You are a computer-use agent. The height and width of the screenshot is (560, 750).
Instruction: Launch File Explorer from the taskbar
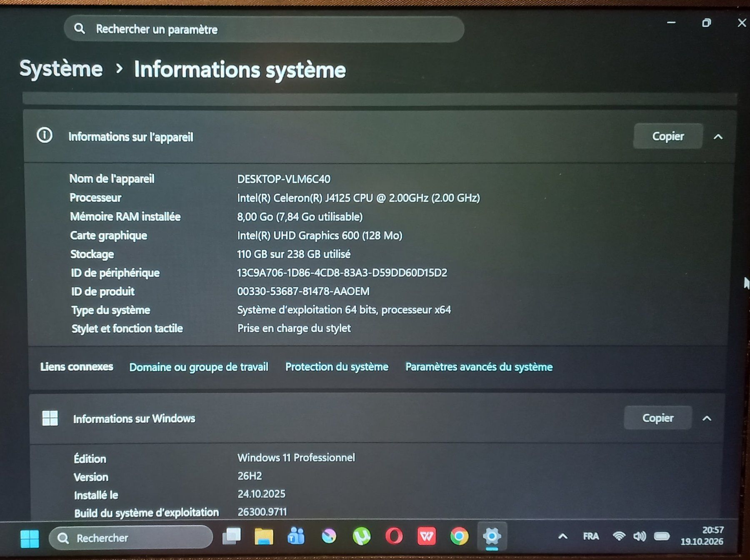click(264, 536)
